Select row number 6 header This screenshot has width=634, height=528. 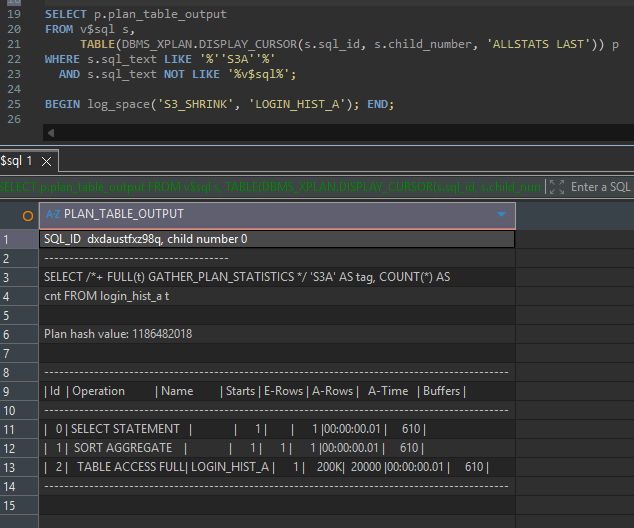[x=19, y=334]
